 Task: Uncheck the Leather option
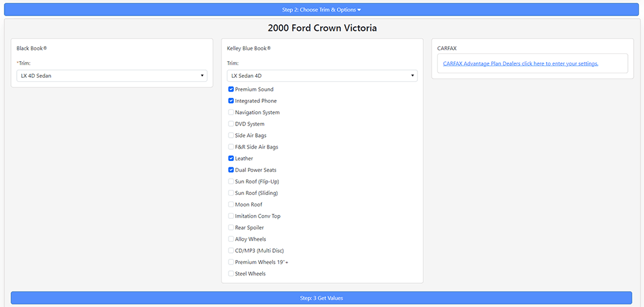pyautogui.click(x=231, y=158)
